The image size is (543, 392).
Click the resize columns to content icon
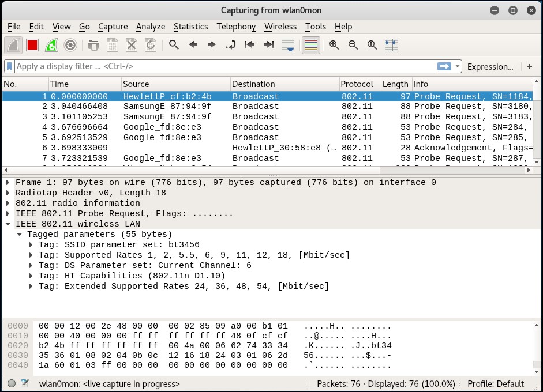[391, 45]
